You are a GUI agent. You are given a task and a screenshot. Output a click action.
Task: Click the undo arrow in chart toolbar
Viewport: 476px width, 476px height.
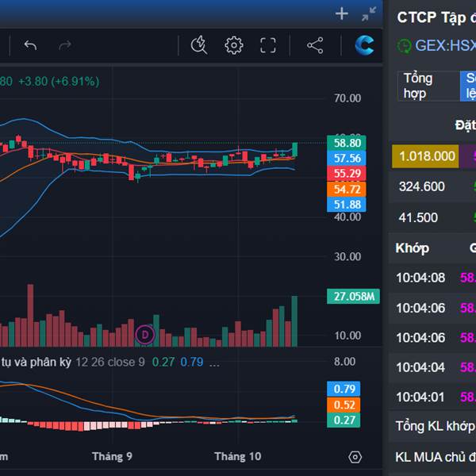point(30,45)
